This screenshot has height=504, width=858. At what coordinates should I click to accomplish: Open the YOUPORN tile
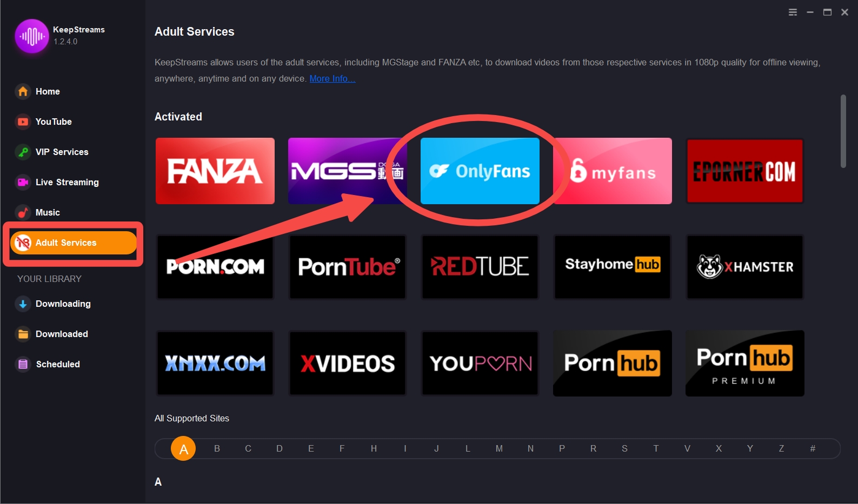[x=480, y=363]
